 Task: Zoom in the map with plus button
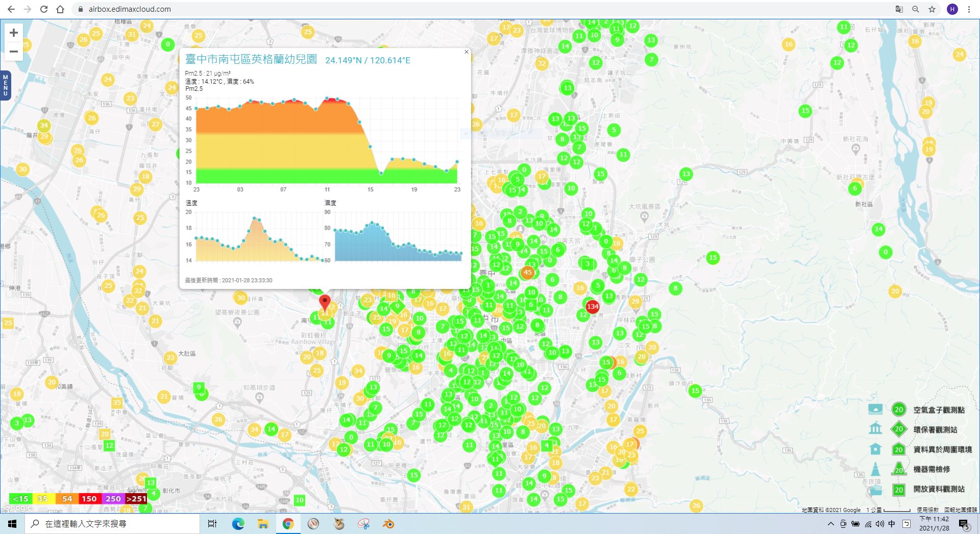[x=14, y=33]
